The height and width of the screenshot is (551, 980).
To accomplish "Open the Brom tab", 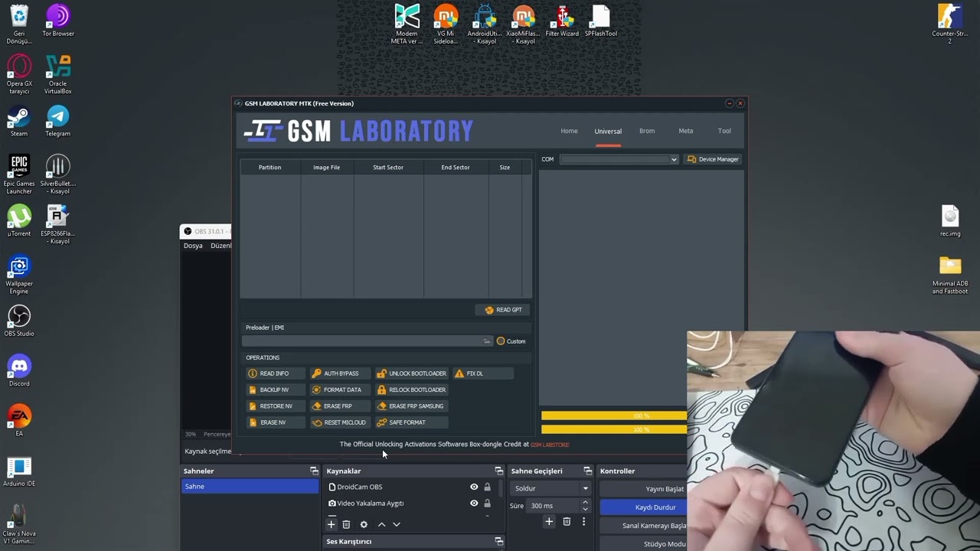I will coord(647,131).
